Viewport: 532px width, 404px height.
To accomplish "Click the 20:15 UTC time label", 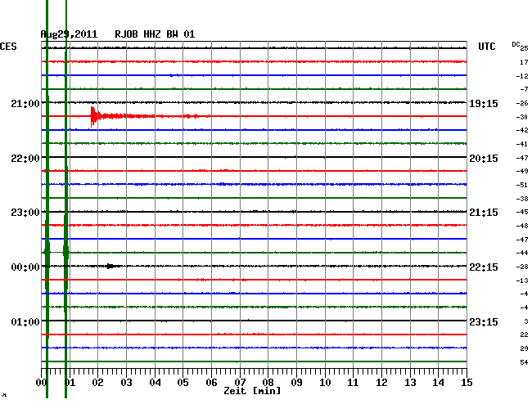I will pyautogui.click(x=484, y=159).
